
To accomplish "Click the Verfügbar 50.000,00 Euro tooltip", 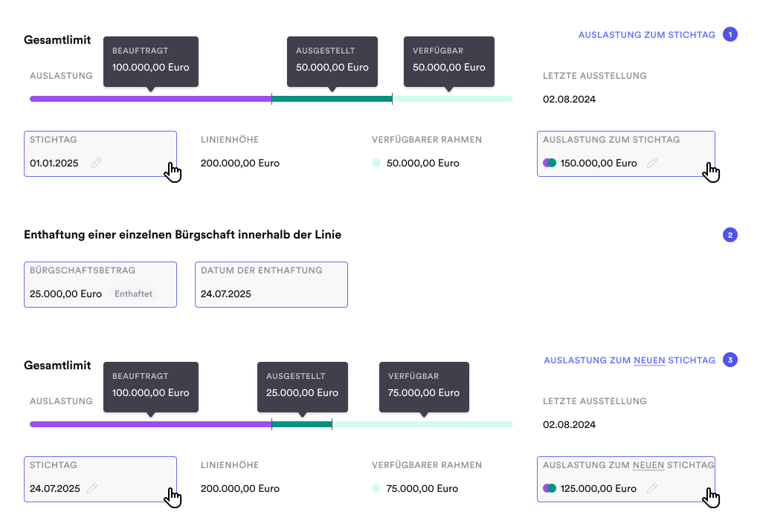I will point(448,59).
